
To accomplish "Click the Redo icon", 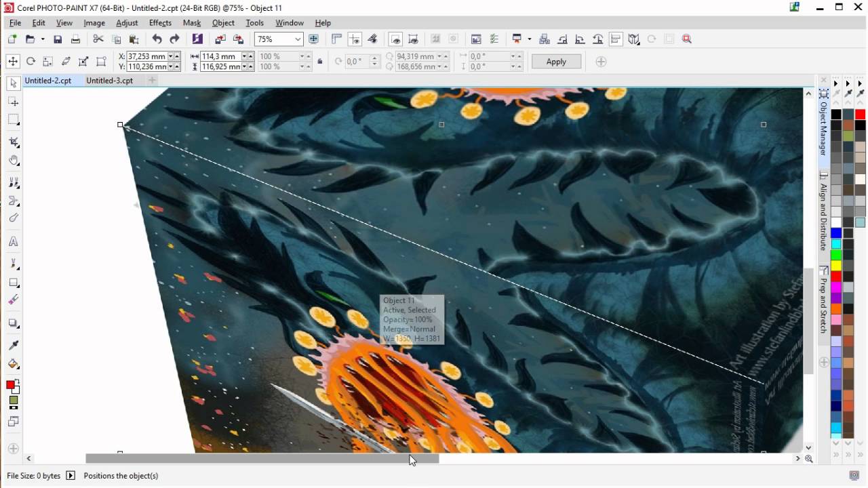I will (x=174, y=39).
